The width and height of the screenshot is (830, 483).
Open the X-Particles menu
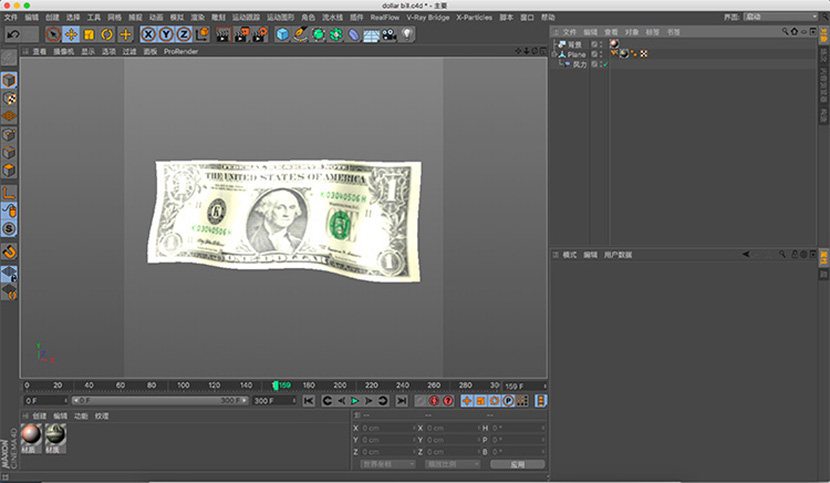(474, 17)
